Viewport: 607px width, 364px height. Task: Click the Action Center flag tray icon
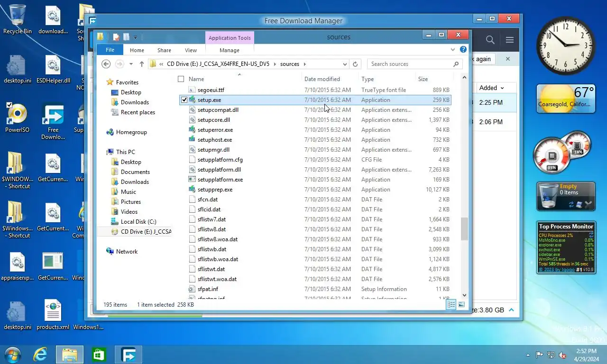pos(539,355)
